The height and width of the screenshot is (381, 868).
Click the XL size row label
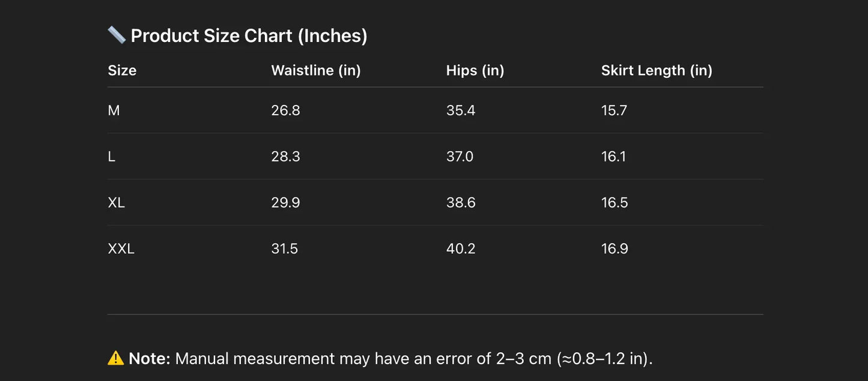[117, 203]
